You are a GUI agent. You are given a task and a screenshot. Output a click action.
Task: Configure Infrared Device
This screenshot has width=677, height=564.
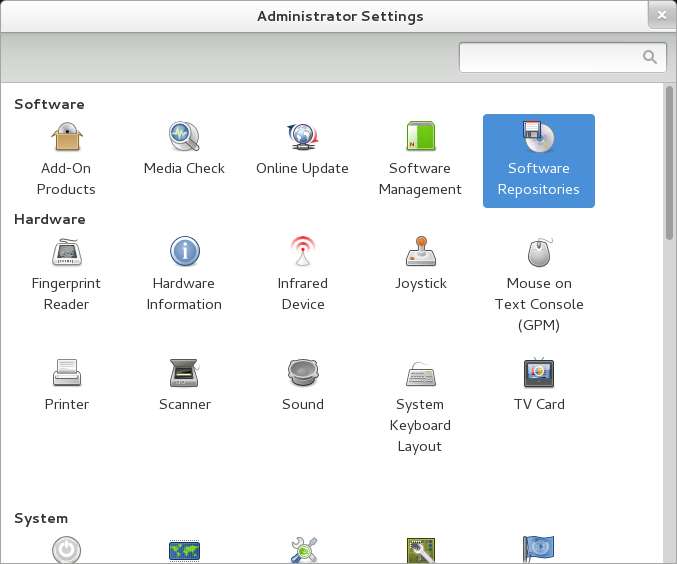pyautogui.click(x=303, y=274)
